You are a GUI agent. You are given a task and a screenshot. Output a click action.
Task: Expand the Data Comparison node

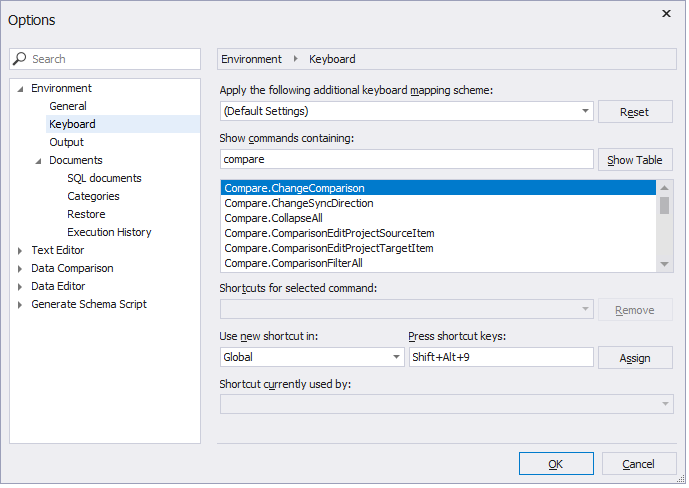point(20,269)
